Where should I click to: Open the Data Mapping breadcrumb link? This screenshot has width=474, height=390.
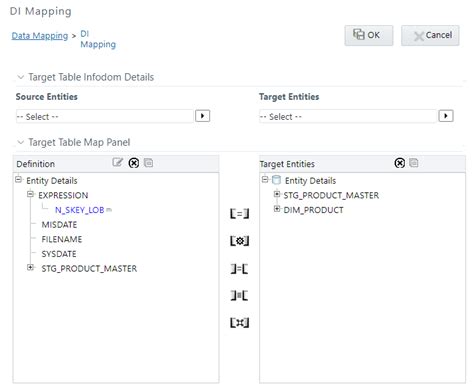(x=40, y=36)
